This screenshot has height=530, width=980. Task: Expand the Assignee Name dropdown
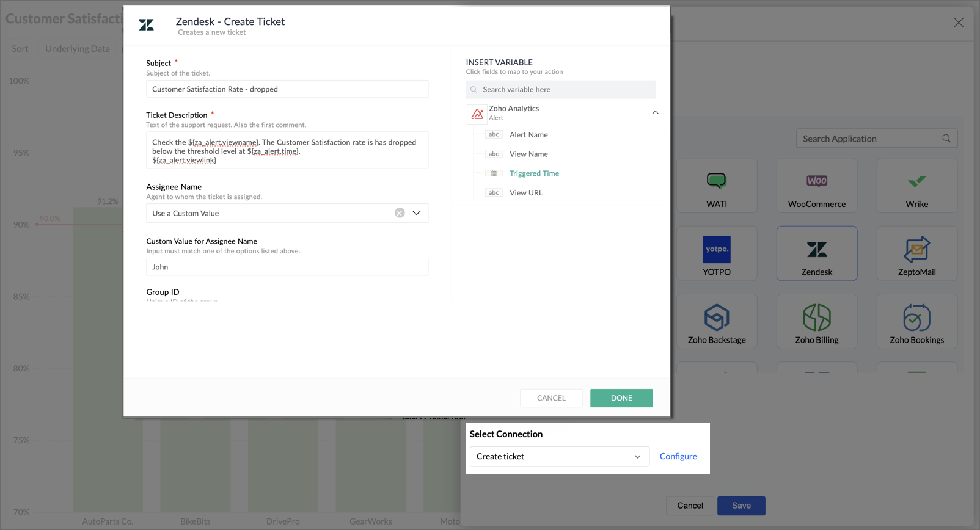(417, 213)
